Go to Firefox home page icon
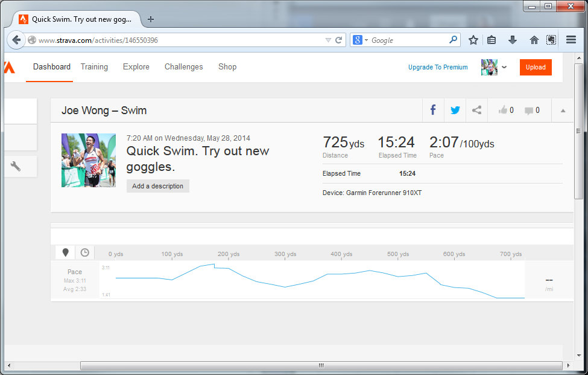The height and width of the screenshot is (375, 588). (x=534, y=40)
